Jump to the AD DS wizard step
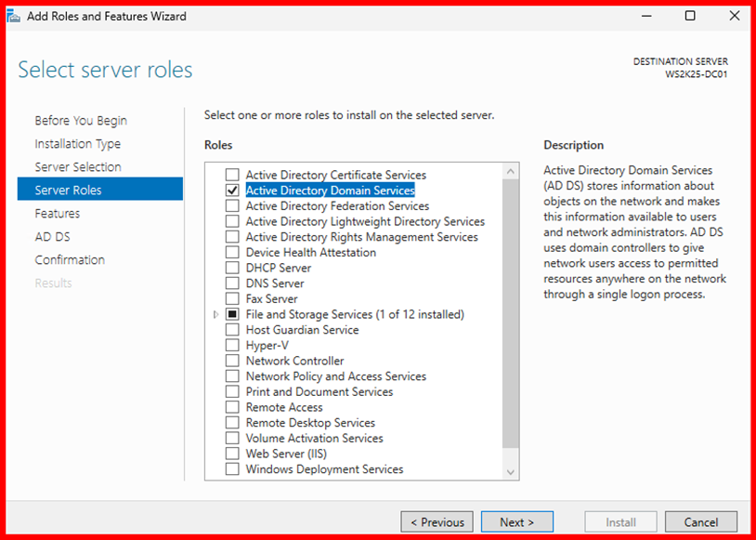 [52, 237]
